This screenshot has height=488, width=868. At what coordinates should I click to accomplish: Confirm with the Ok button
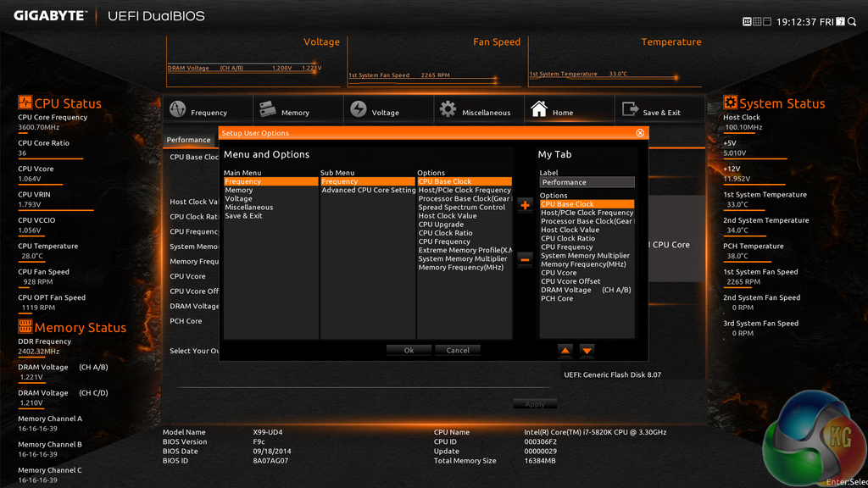click(409, 350)
